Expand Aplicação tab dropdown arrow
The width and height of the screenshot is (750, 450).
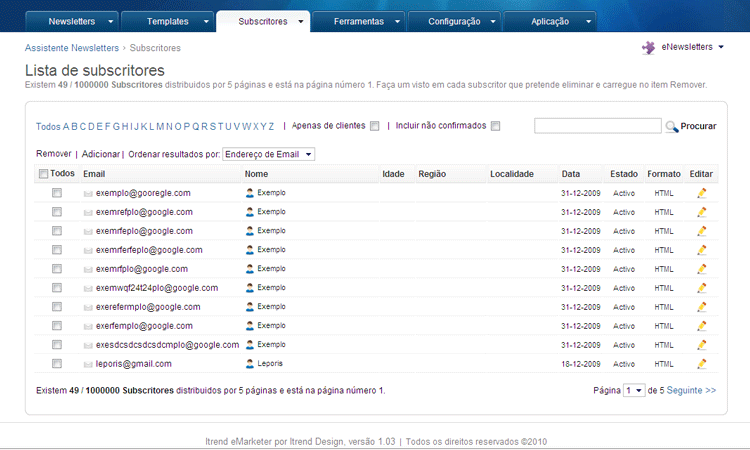click(x=588, y=22)
